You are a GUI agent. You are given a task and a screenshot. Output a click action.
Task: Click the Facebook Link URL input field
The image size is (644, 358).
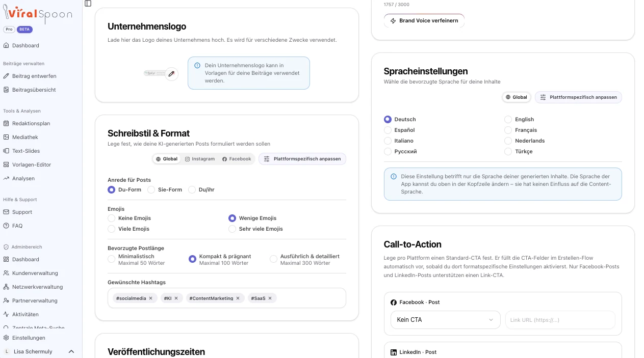[560, 320]
